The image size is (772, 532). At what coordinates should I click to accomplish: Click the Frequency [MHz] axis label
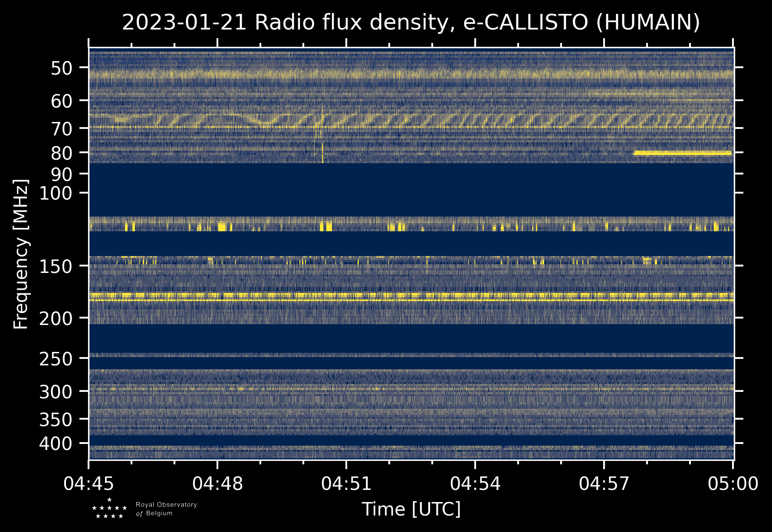(x=21, y=254)
